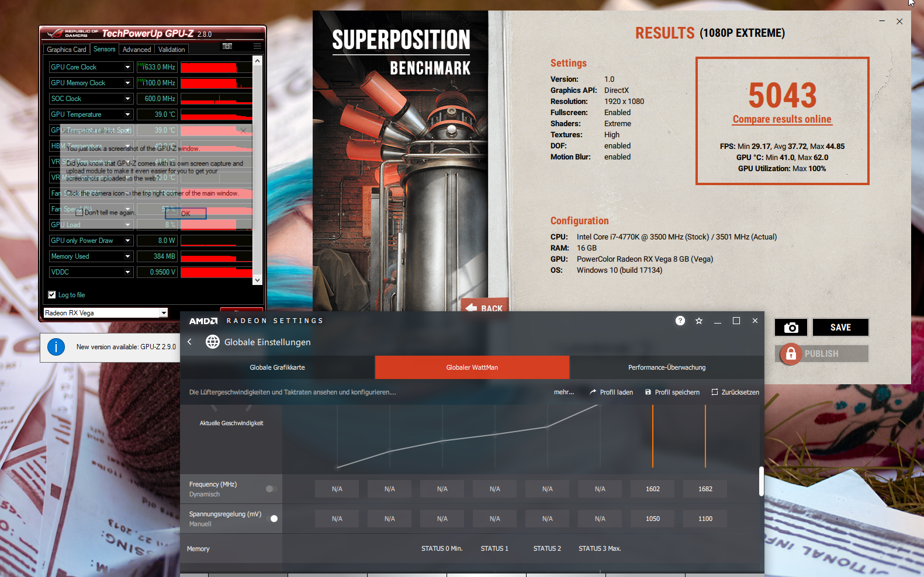Click Profil speichern in WattMan
The width and height of the screenshot is (924, 577).
(x=672, y=392)
